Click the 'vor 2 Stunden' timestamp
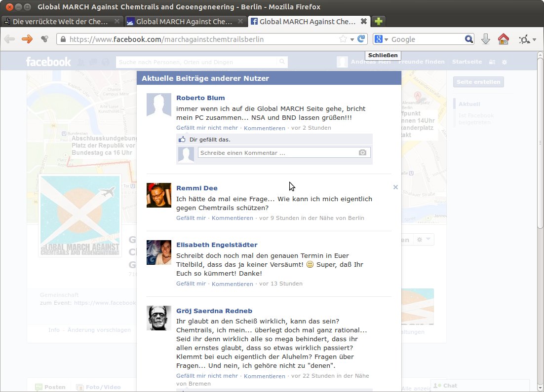 (x=311, y=128)
